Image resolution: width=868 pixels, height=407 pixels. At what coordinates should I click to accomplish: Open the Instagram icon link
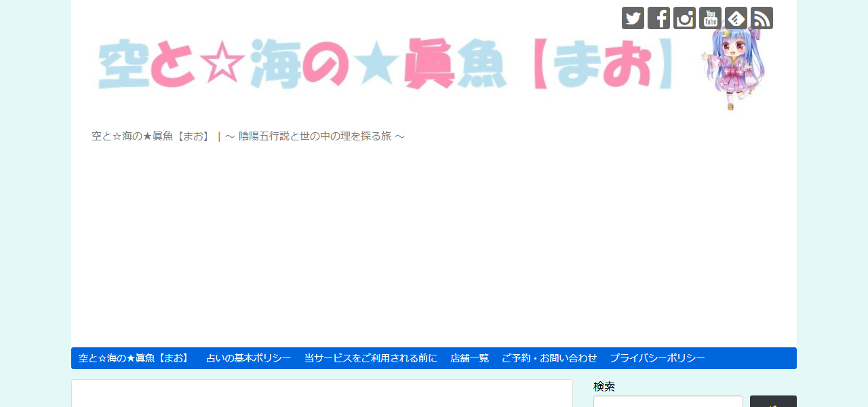(684, 18)
